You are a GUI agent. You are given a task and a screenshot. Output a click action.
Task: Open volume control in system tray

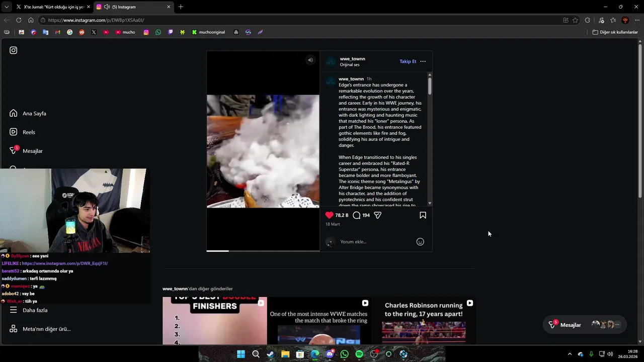tap(610, 354)
